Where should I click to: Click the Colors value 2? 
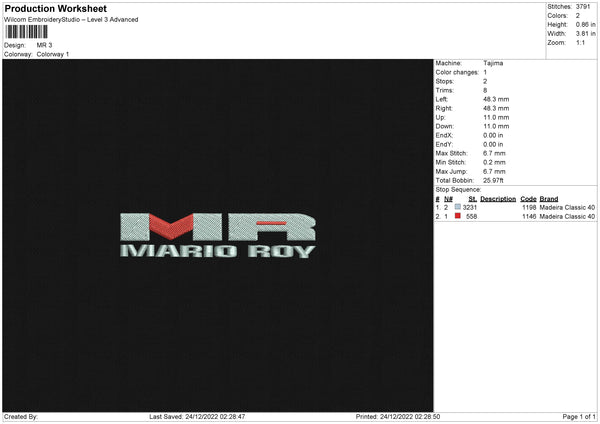pyautogui.click(x=578, y=16)
